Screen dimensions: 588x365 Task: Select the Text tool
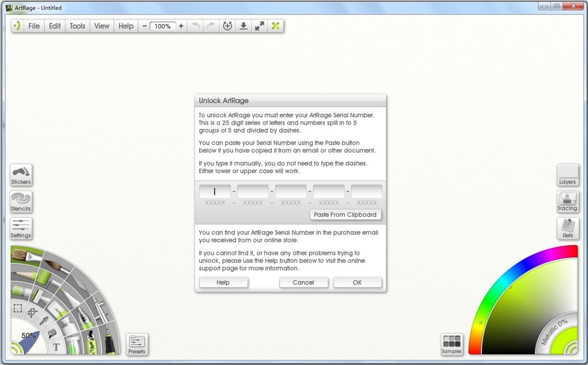[x=57, y=347]
